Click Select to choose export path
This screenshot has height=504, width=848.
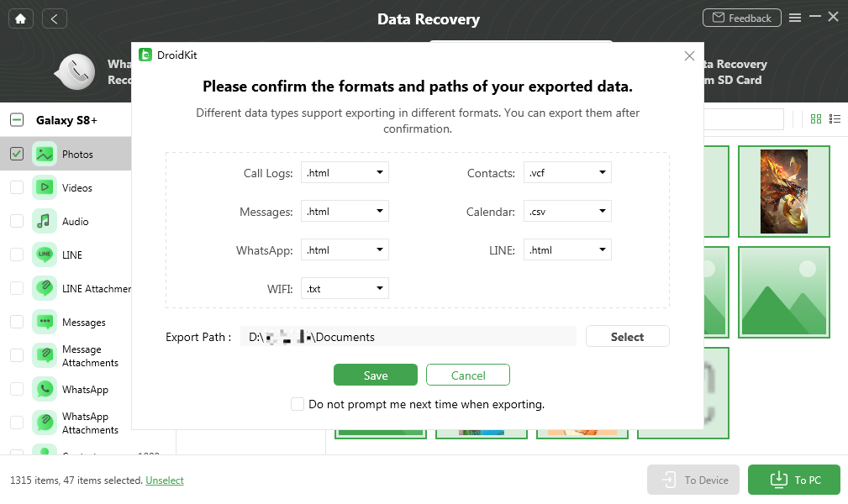(x=627, y=336)
